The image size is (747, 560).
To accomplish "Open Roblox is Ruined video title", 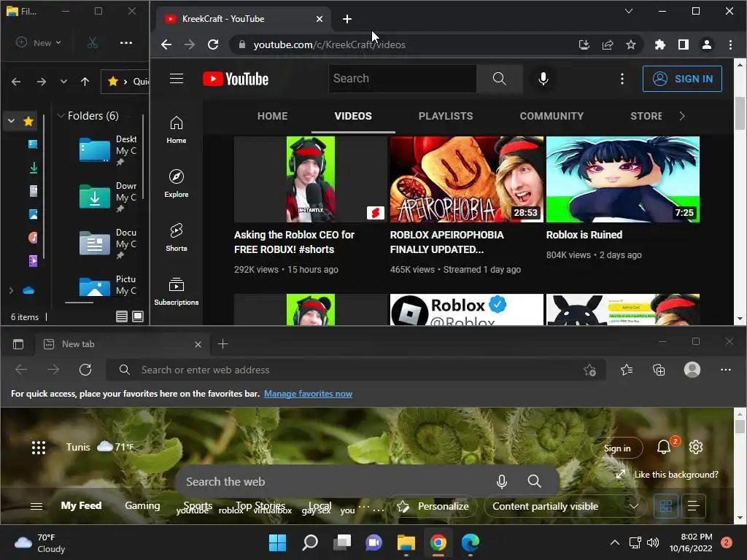I will tap(584, 235).
